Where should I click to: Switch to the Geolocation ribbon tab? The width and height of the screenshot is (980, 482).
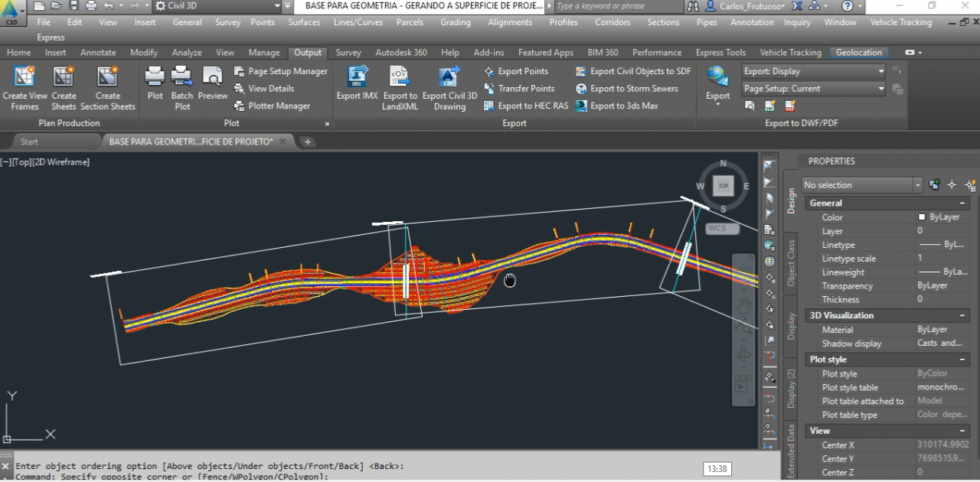click(859, 53)
